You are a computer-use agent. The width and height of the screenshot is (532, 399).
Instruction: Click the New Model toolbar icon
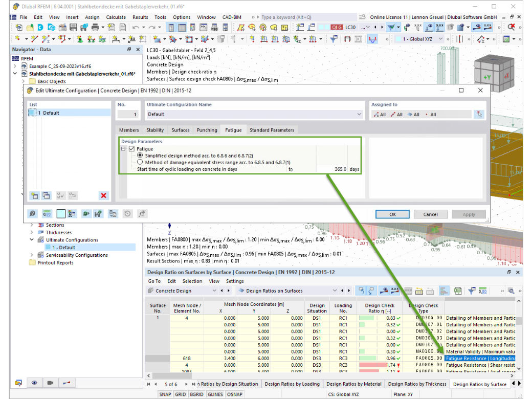[19, 28]
